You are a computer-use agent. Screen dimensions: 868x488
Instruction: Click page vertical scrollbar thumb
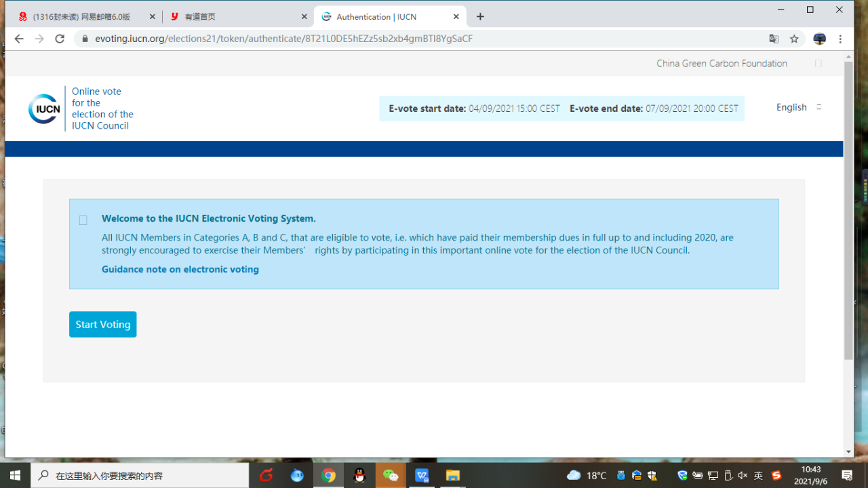848,210
